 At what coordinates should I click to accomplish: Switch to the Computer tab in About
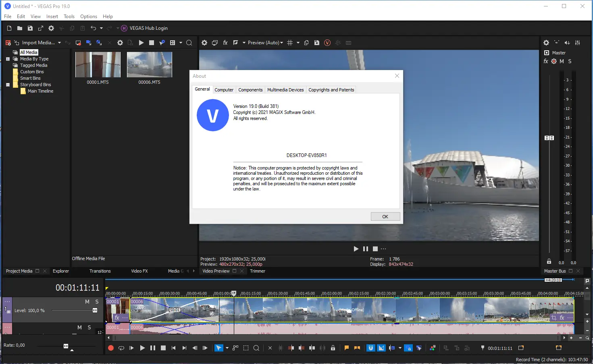coord(224,90)
